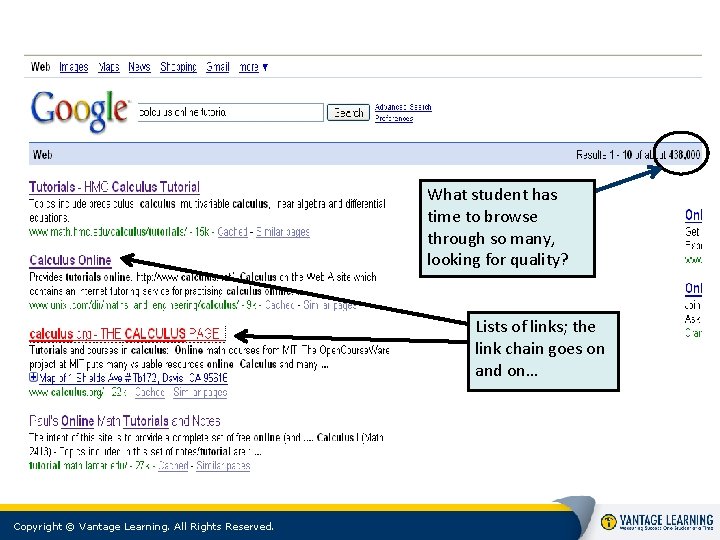The image size is (720, 540).
Task: Click the Search button
Action: click(x=348, y=112)
